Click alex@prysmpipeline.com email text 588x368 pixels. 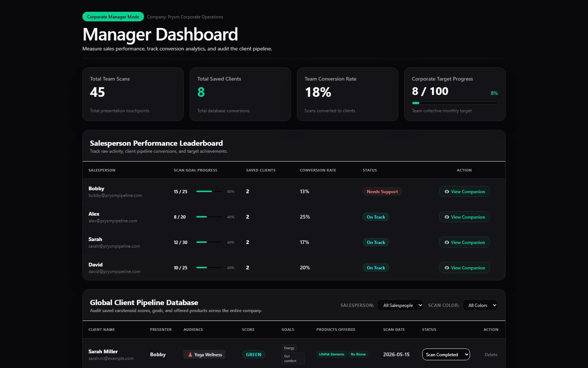(113, 221)
